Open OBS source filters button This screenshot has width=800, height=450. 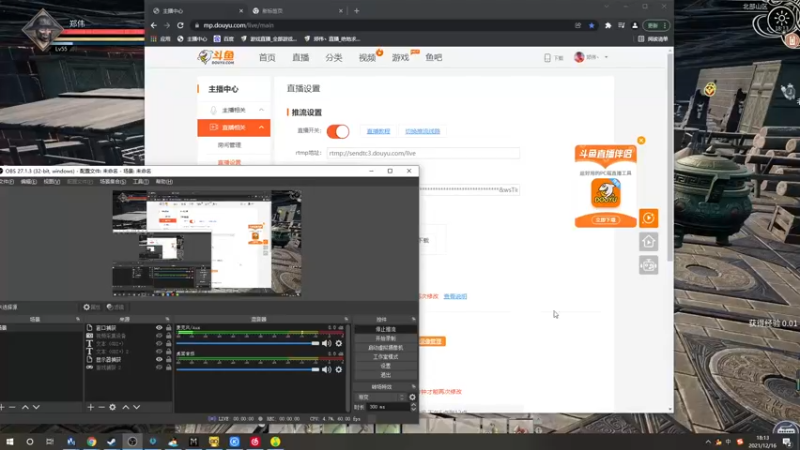[116, 307]
